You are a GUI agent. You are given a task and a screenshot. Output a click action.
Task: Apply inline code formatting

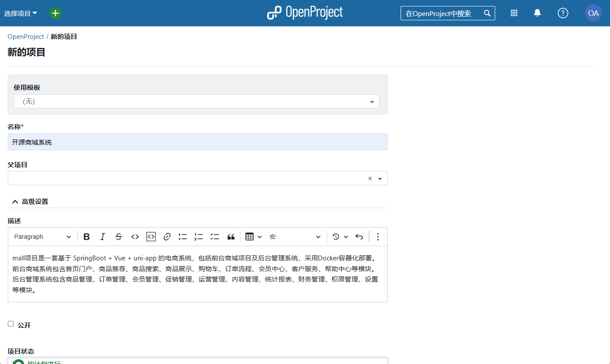pyautogui.click(x=135, y=237)
